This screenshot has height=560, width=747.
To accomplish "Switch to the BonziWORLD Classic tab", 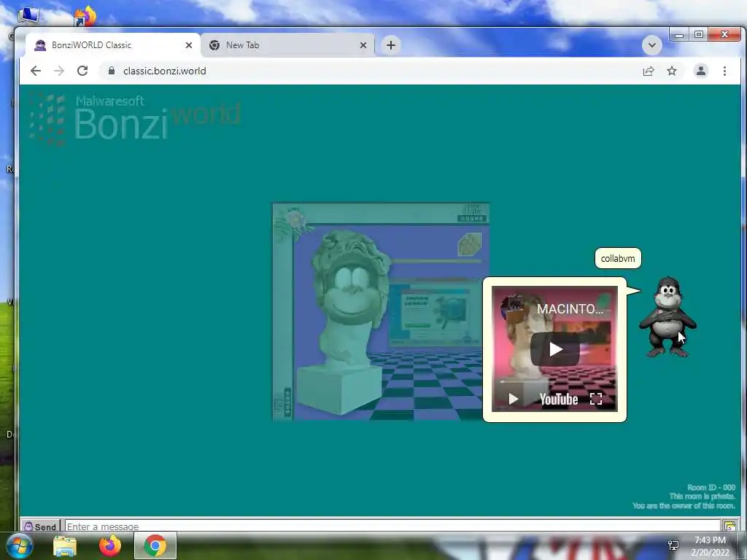I will coord(113,45).
